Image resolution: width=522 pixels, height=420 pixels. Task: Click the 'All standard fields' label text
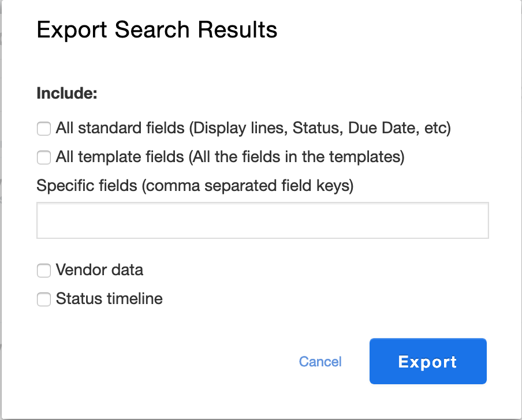(x=120, y=128)
